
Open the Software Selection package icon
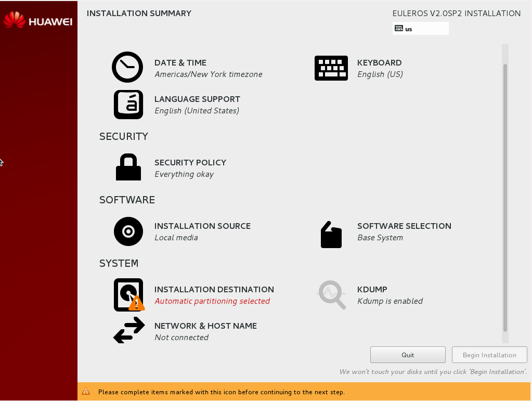331,235
